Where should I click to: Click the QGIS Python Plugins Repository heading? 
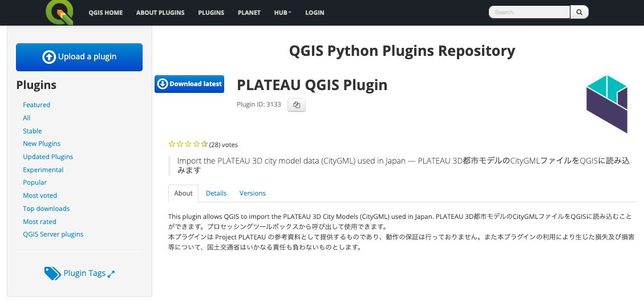tap(402, 51)
